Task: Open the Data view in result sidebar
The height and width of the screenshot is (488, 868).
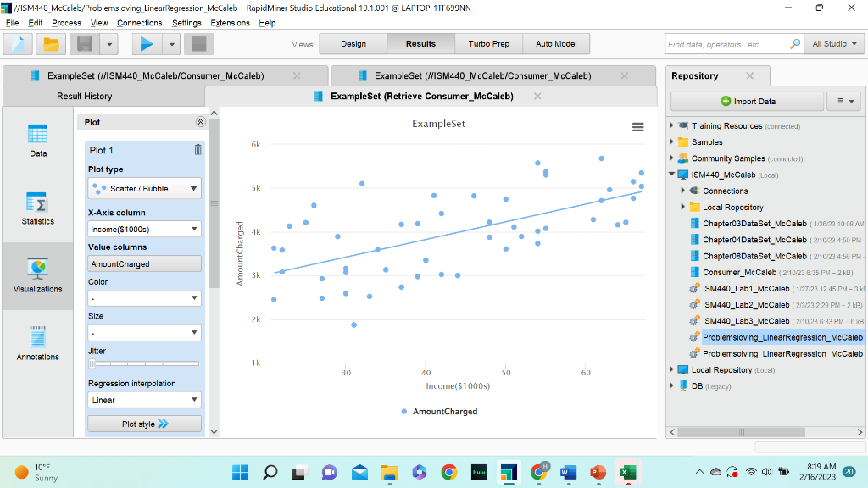Action: tap(37, 141)
